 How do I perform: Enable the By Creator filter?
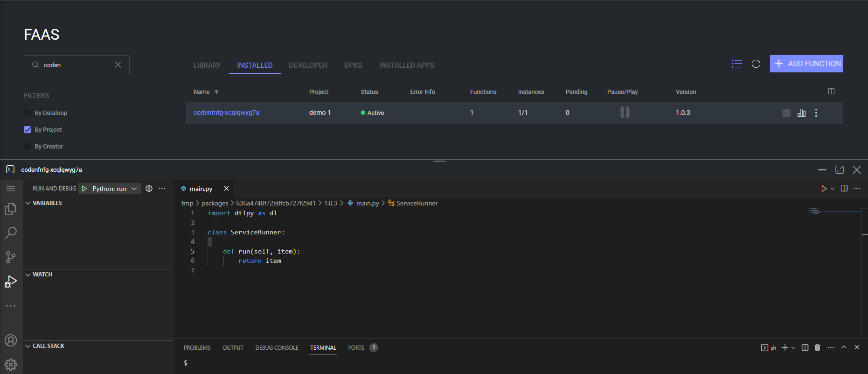pyautogui.click(x=28, y=147)
